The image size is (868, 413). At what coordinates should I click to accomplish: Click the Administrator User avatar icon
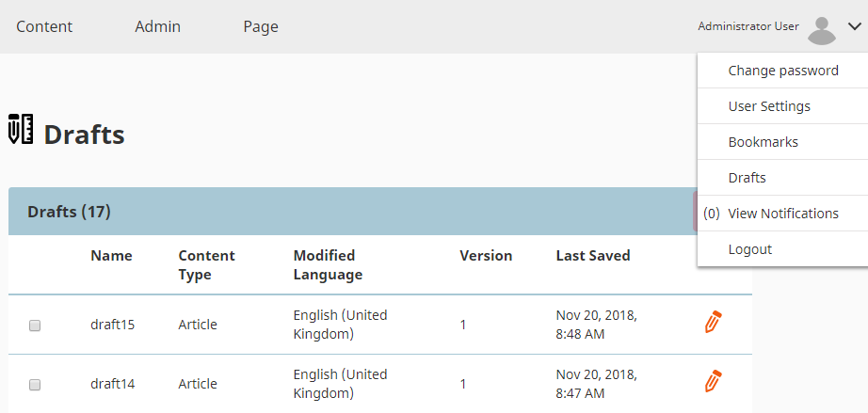click(822, 30)
